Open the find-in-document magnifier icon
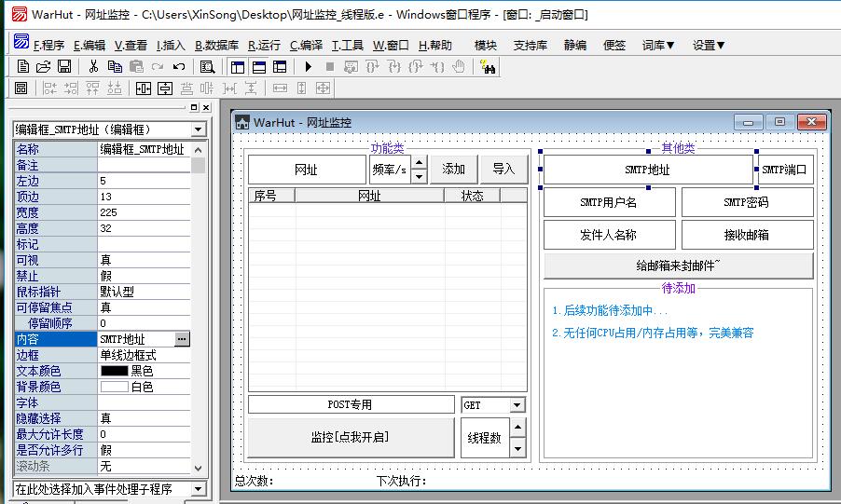Screen dimensions: 841x504 coord(207,67)
